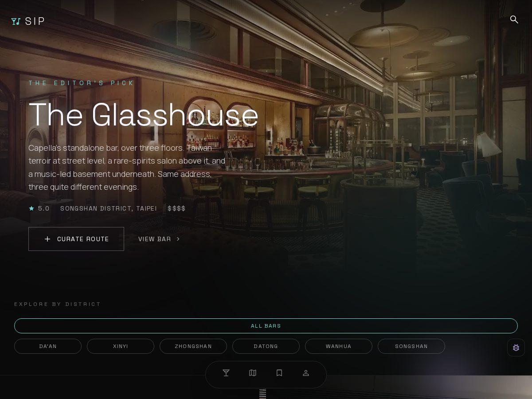This screenshot has height=399, width=532.
Task: Click the SIP logo icon
Action: coord(16,21)
